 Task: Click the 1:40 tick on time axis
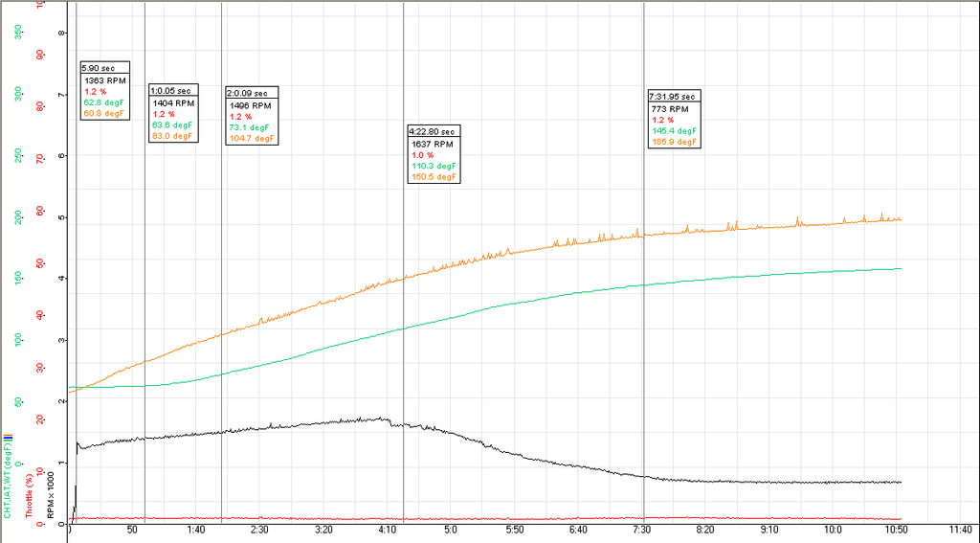tap(195, 530)
